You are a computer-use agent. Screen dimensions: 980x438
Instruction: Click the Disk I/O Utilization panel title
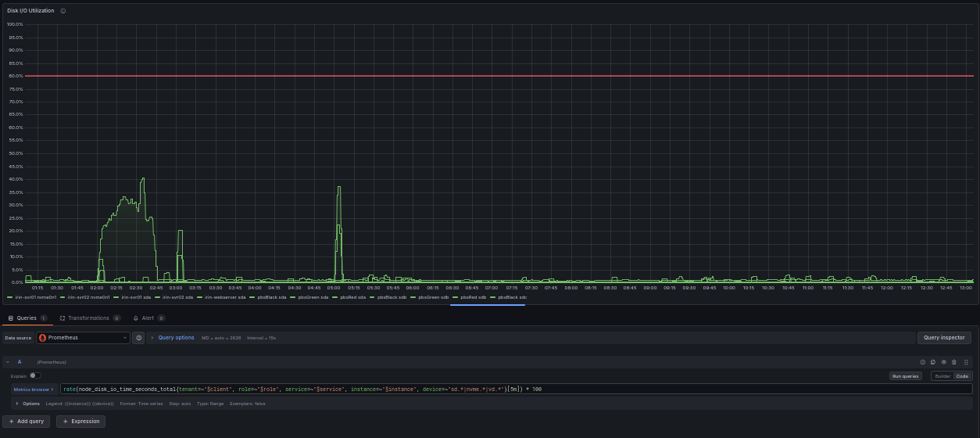coord(30,11)
